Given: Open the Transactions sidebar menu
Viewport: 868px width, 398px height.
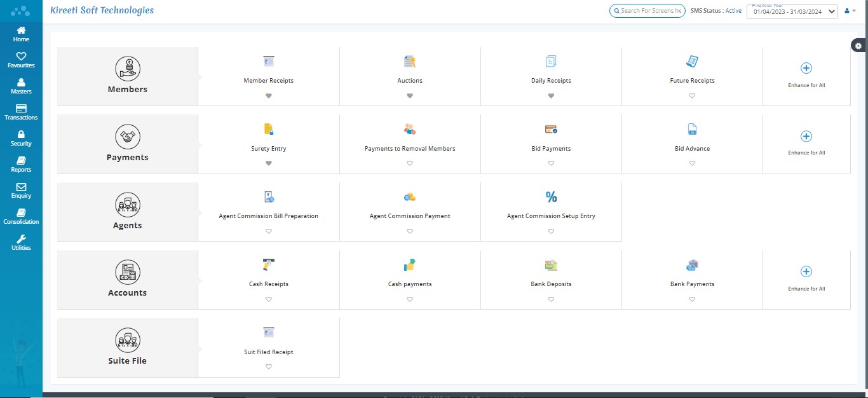Looking at the screenshot, I should pyautogui.click(x=21, y=112).
